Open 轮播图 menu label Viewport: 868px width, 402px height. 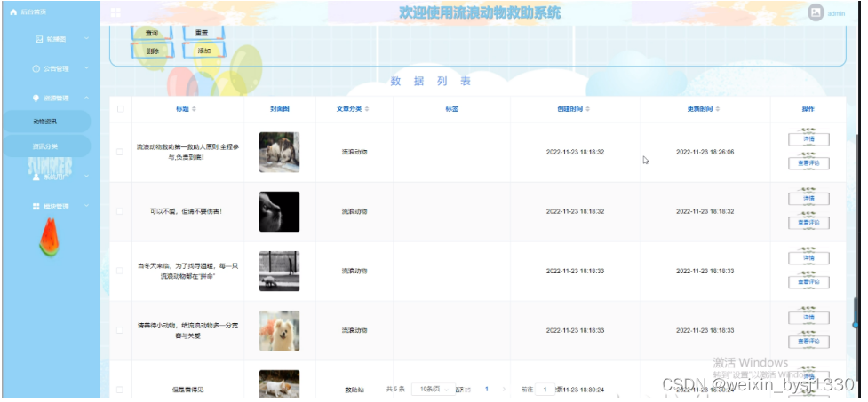click(57, 39)
